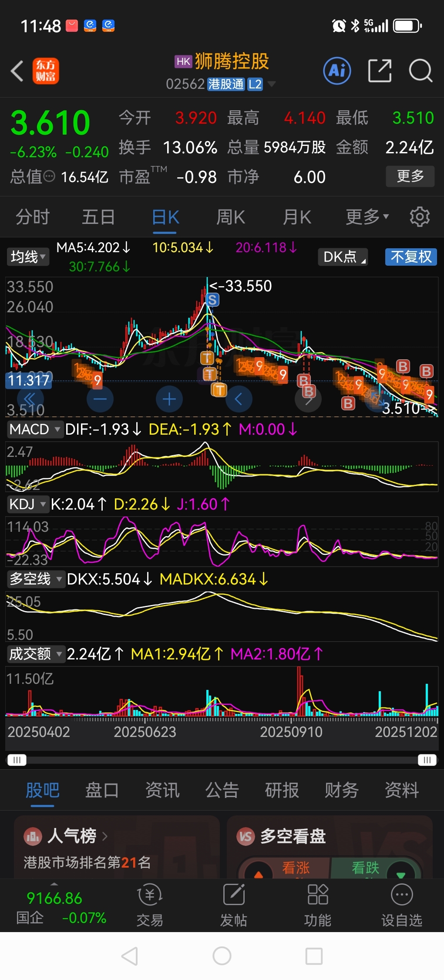Tap the 9166.86 国企 index value
This screenshot has height=980, width=444.
tap(54, 898)
